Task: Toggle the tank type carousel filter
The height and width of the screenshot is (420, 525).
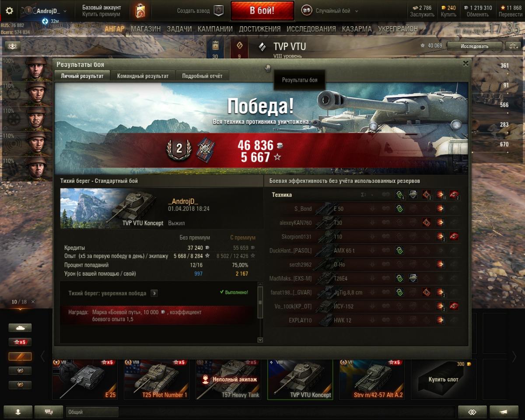Action: point(20,328)
